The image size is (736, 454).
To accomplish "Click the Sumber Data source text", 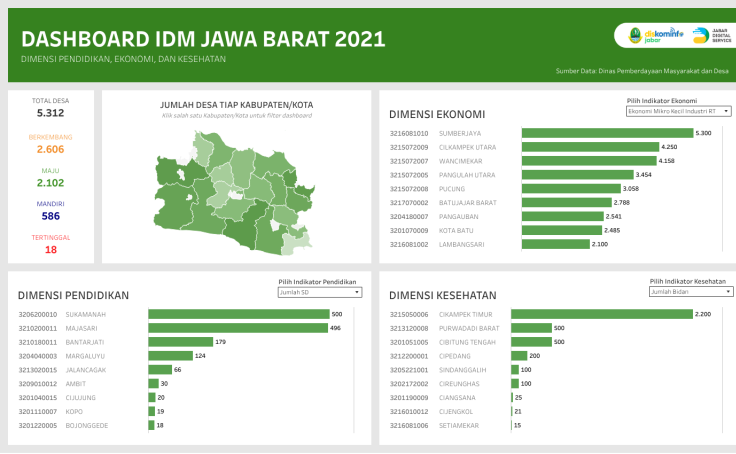I will (x=642, y=71).
